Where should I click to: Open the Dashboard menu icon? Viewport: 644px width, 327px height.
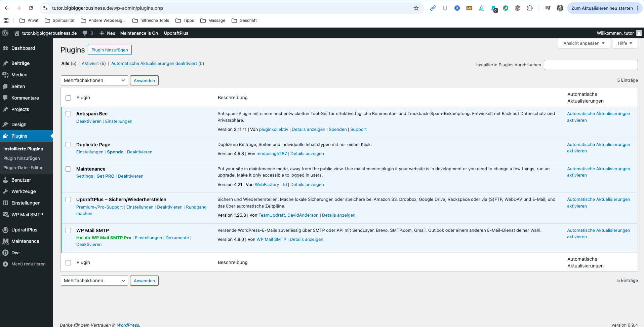click(5, 48)
